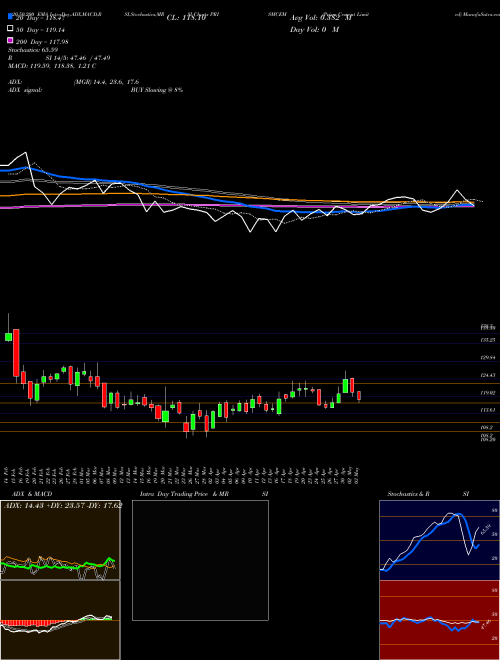Click the '(MGR) 14.4, 23.6, 17.6' values
The height and width of the screenshot is (660, 500).
coord(106,82)
